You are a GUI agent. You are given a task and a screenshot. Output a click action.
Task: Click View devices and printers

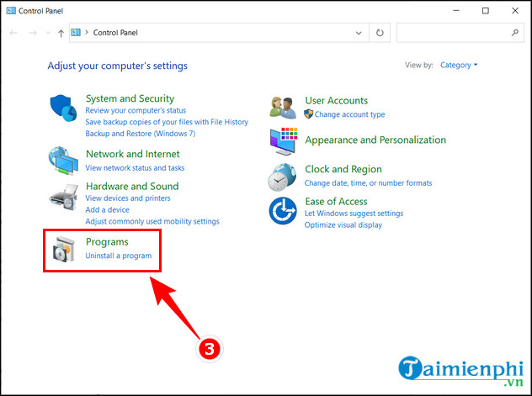coord(128,198)
